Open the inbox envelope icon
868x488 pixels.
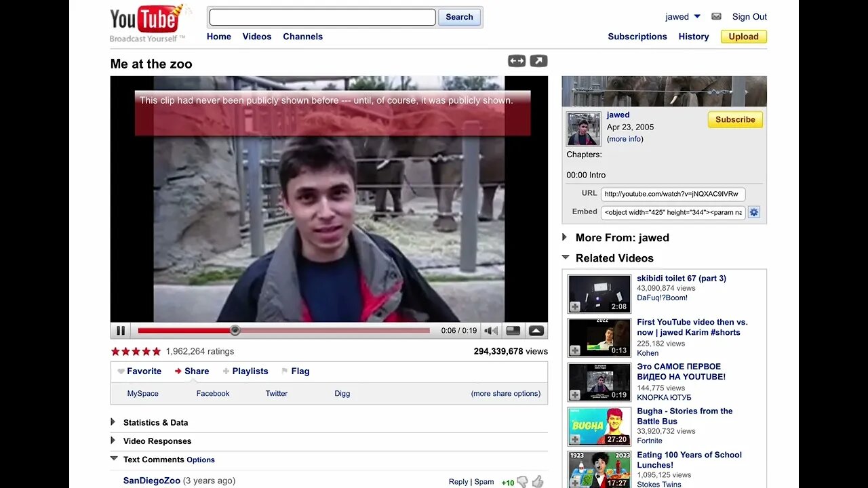click(x=716, y=16)
